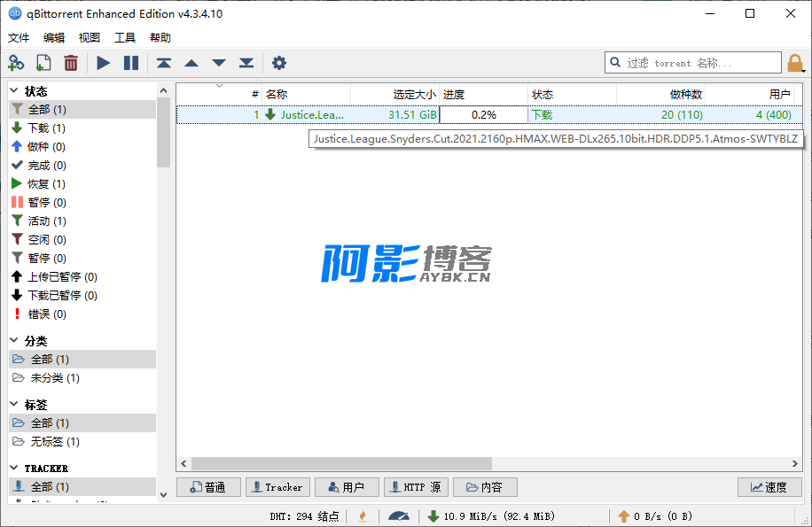Delete the selected torrent with the trash icon

click(71, 63)
